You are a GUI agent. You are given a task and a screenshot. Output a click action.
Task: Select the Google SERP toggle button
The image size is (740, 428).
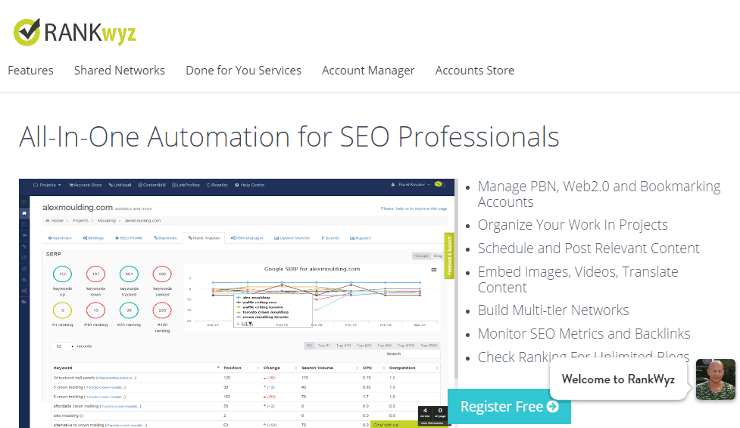(x=421, y=256)
